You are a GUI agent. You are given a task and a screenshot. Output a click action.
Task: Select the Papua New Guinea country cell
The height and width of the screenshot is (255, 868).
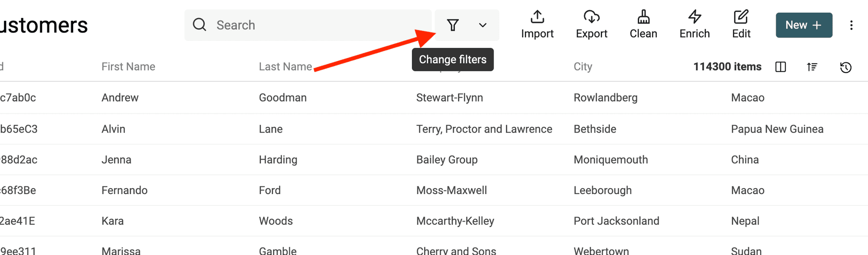coord(777,129)
